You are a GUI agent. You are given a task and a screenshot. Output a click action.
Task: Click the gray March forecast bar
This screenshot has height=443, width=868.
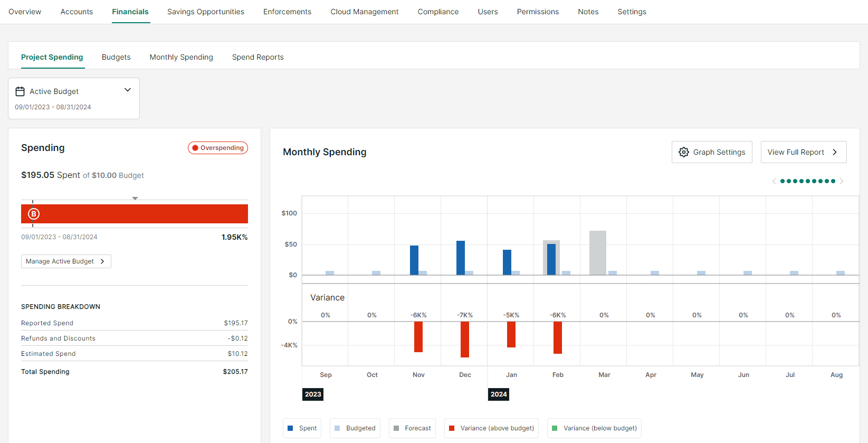click(598, 253)
